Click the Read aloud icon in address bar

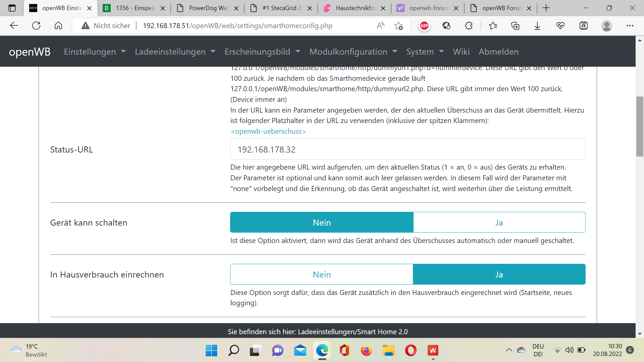point(380,26)
